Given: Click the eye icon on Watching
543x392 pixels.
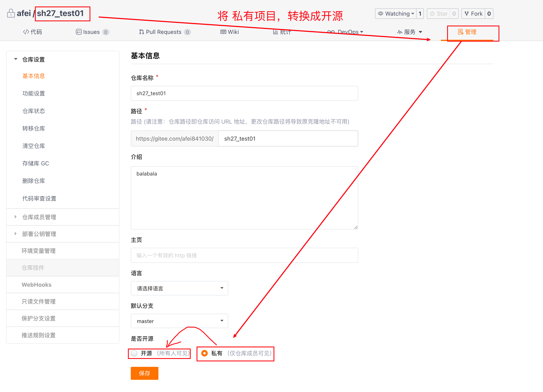Looking at the screenshot, I should tap(380, 14).
